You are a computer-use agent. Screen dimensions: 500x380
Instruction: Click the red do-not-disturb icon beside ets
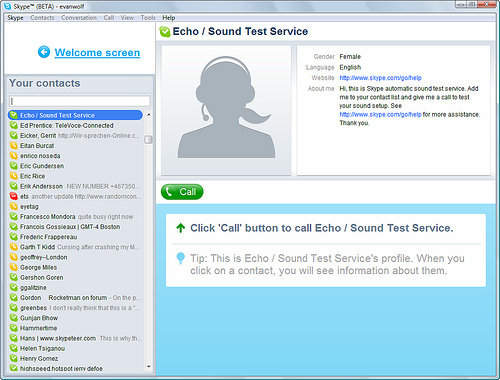[14, 196]
